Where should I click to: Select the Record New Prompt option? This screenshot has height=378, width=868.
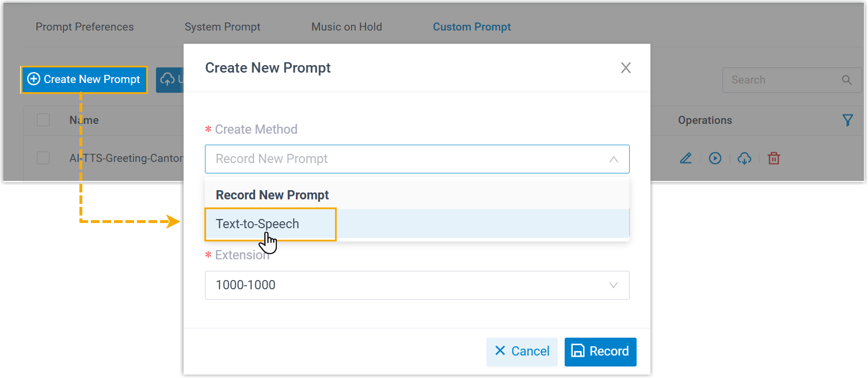click(272, 195)
